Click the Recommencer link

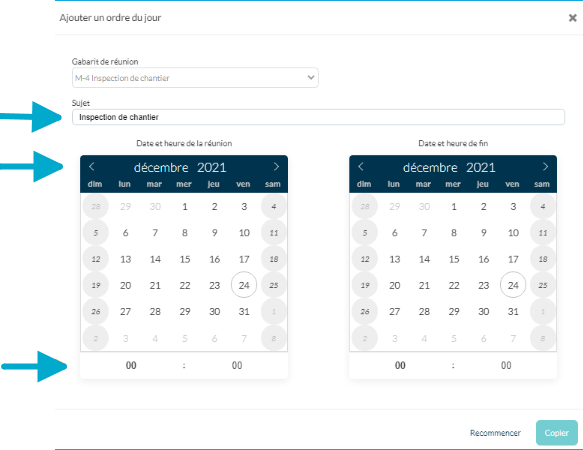point(495,433)
